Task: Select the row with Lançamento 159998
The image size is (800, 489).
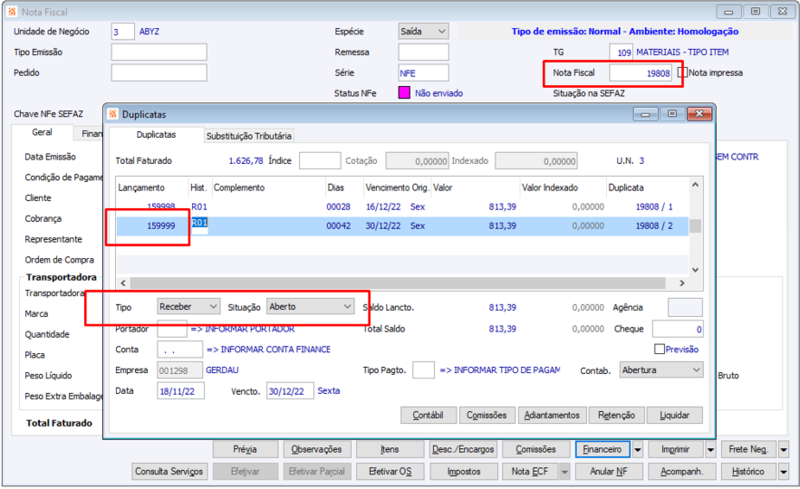Action: pos(403,207)
